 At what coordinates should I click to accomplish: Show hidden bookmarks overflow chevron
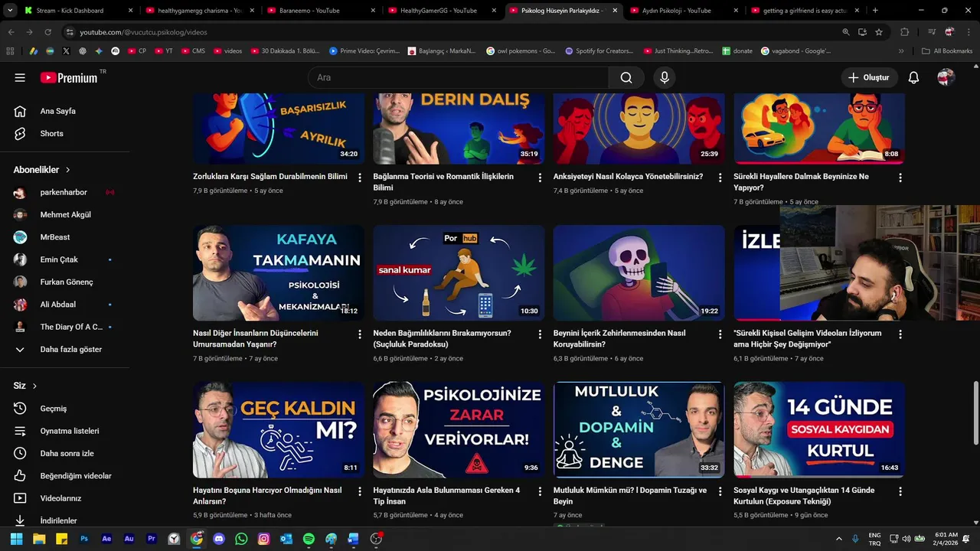901,51
